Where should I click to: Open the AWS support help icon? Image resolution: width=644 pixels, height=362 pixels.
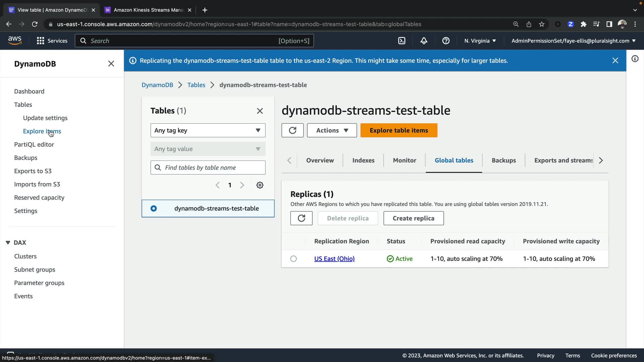tap(446, 41)
